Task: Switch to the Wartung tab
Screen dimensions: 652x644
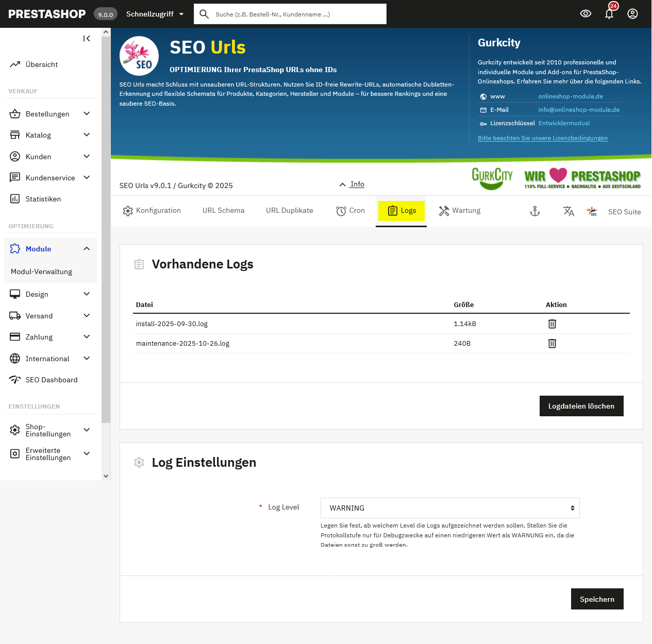Action: pyautogui.click(x=460, y=211)
